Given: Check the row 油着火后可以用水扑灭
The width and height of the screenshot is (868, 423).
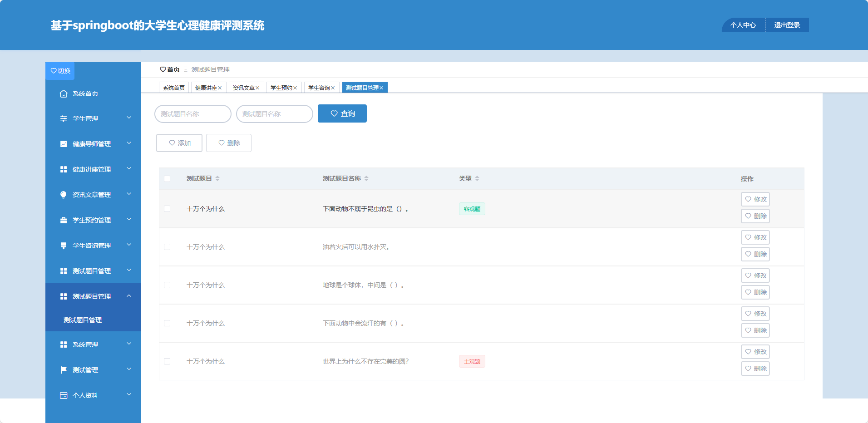Looking at the screenshot, I should (167, 247).
